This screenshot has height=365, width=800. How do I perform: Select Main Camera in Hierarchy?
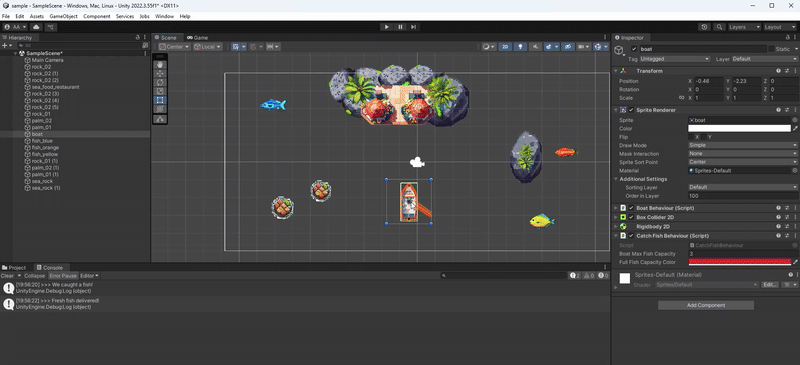pyautogui.click(x=47, y=60)
